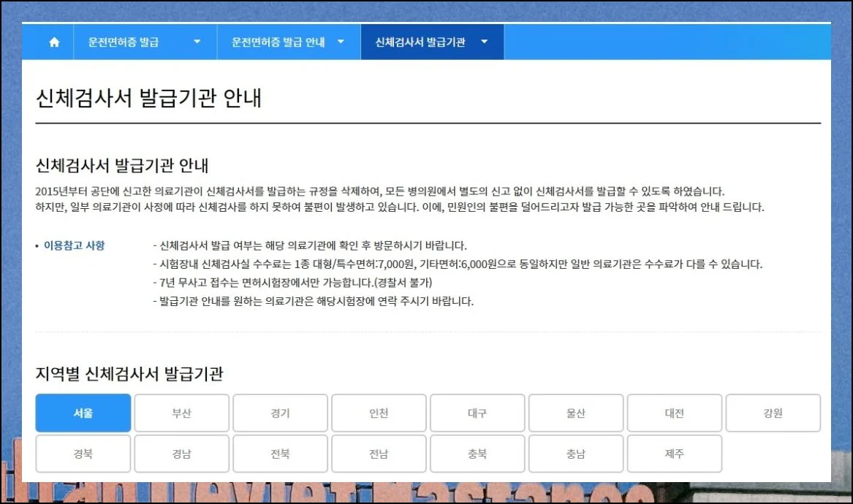
Task: Switch to the 충북 region
Action: click(x=477, y=454)
